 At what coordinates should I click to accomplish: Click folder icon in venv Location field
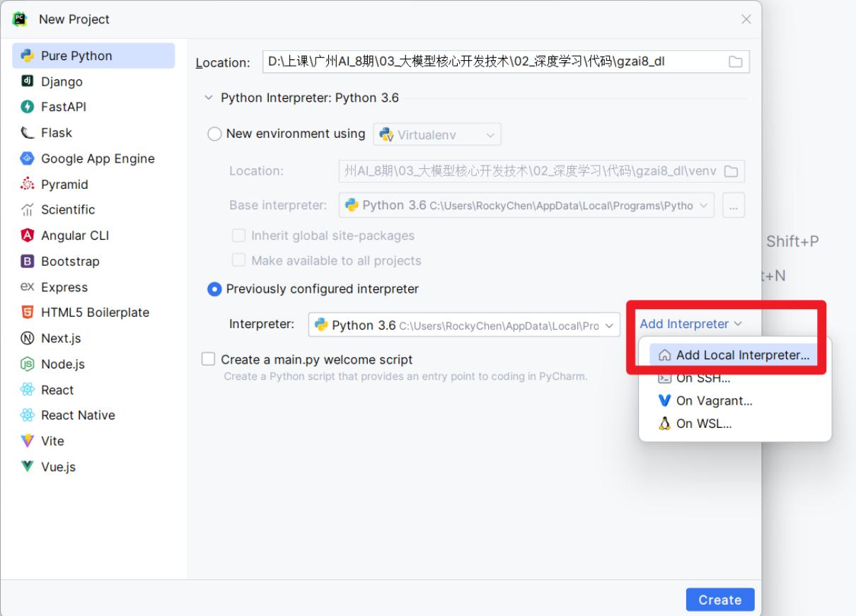click(731, 171)
